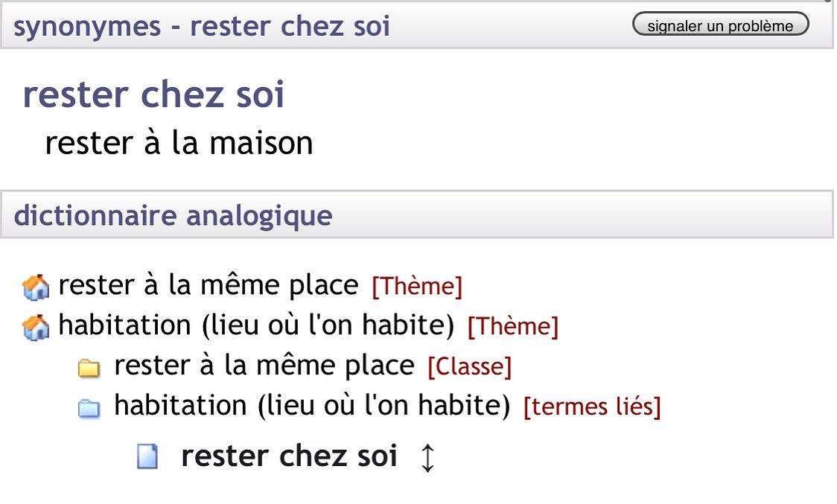Click 'dictionnaire analogique' section header
This screenshot has width=837, height=504.
coord(174,216)
